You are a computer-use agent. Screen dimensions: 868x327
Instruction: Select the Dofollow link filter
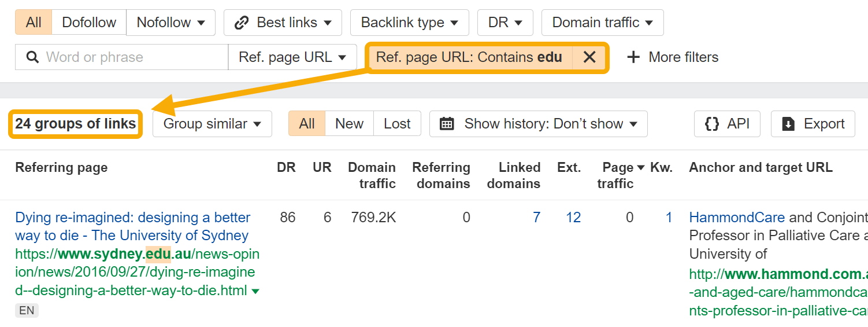click(x=89, y=23)
